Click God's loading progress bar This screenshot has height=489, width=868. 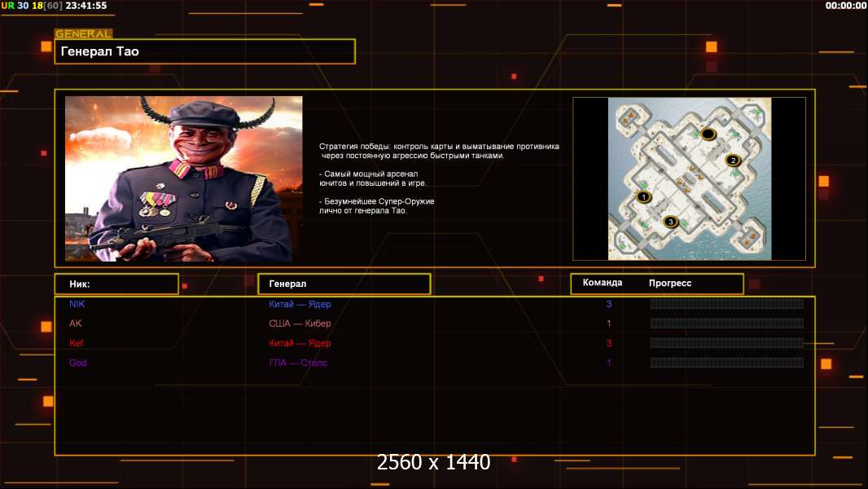click(727, 363)
